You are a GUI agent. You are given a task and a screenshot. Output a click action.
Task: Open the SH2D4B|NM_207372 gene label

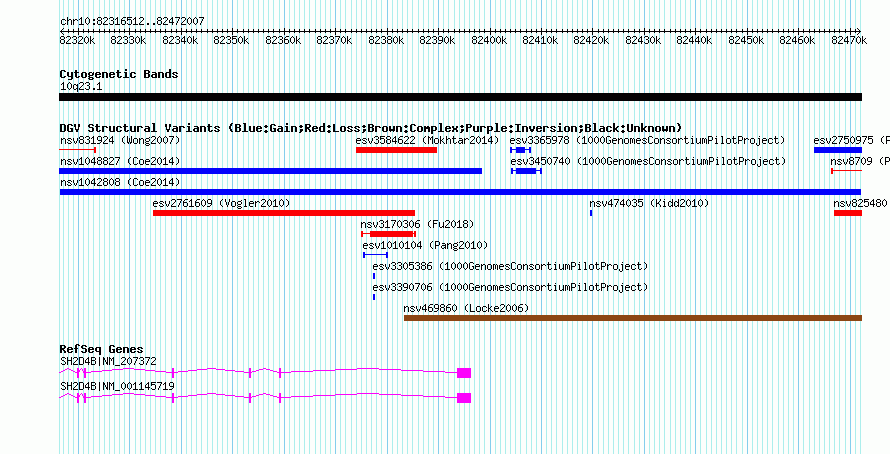108,361
